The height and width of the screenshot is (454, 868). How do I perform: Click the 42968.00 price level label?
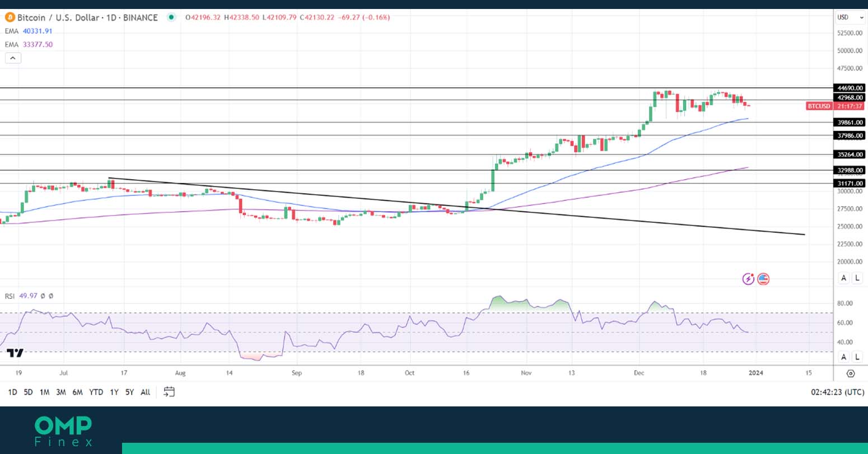tap(850, 97)
